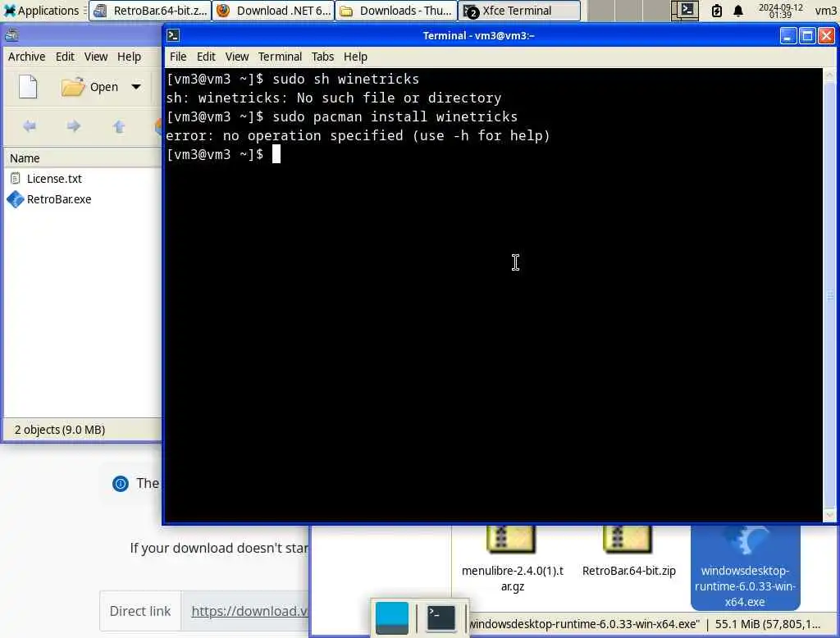840x638 pixels.
Task: Click the blue info icon on the Firefox page
Action: point(121,484)
